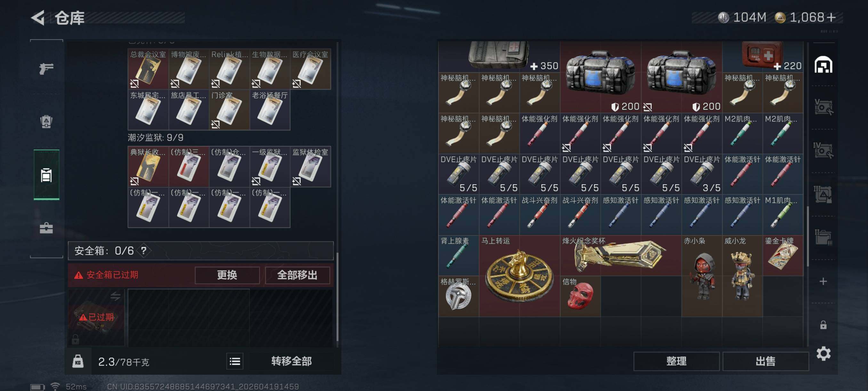Viewport: 868px width, 391px height.
Task: Click 全部移出 to remove all items
Action: pos(297,275)
